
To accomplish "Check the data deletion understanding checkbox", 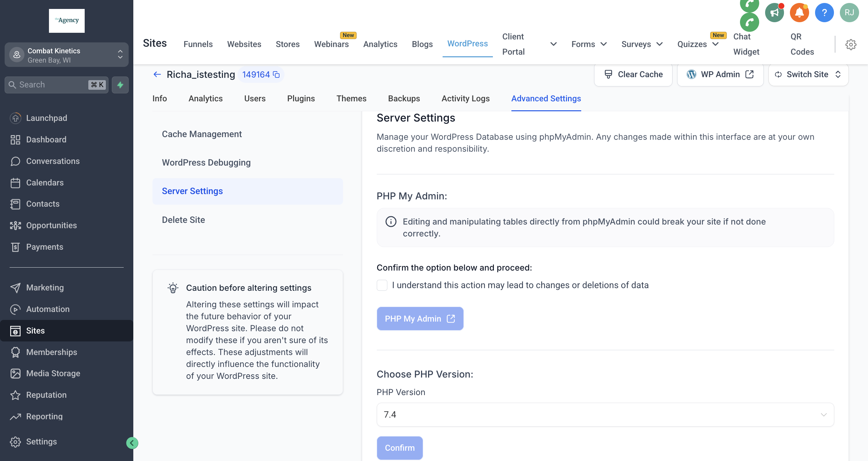I will 382,285.
